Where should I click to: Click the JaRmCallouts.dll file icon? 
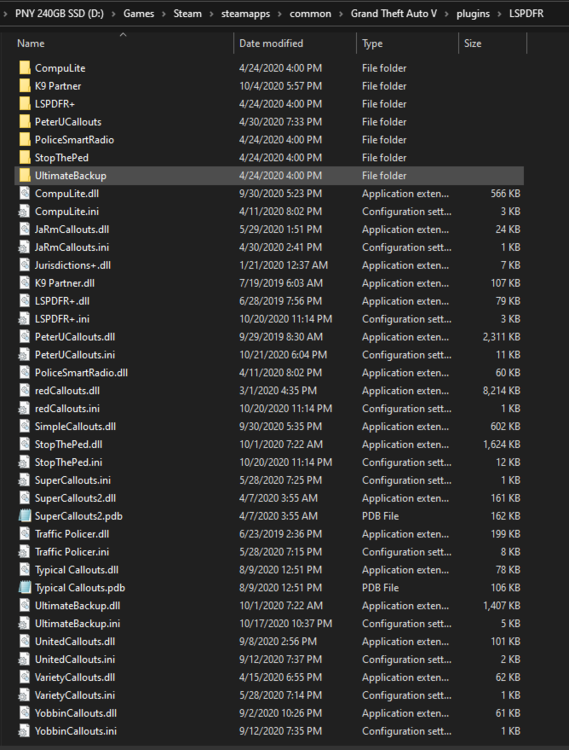click(25, 230)
